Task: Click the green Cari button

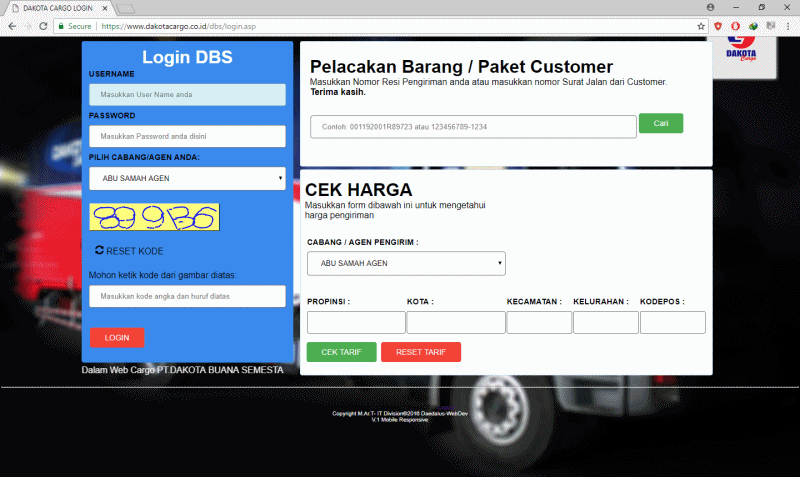Action: point(660,123)
